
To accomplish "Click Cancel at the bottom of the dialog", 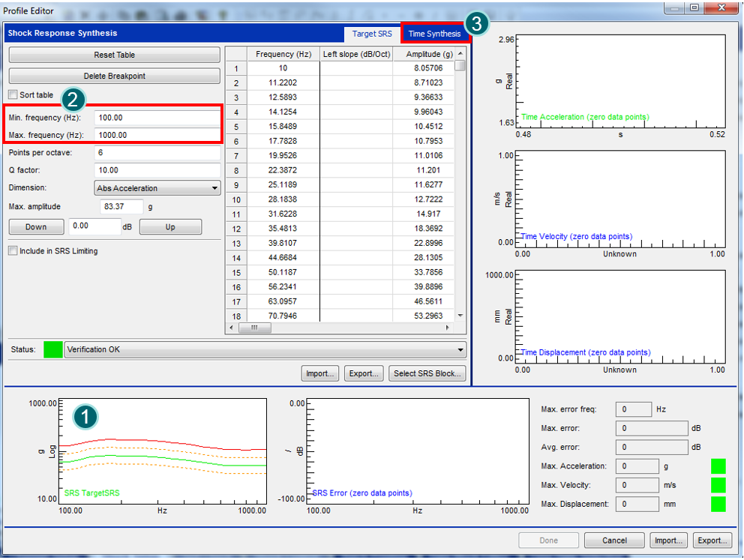I will tap(613, 540).
